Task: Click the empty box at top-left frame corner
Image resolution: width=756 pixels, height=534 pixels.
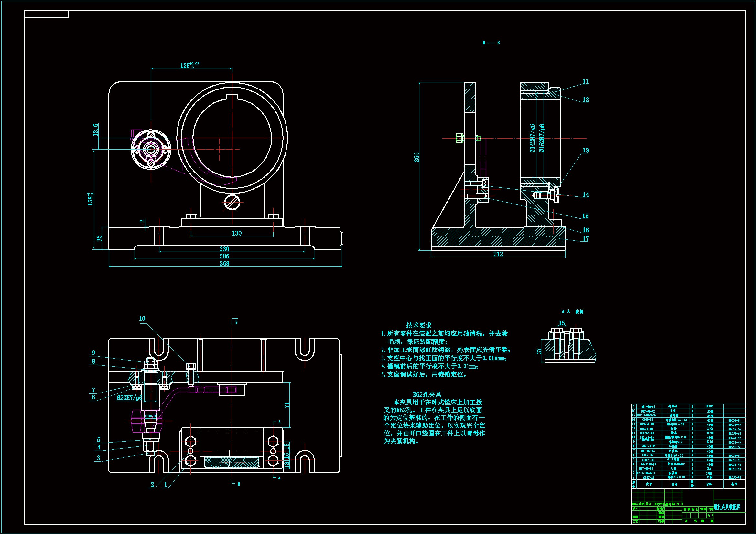Action: pyautogui.click(x=47, y=14)
